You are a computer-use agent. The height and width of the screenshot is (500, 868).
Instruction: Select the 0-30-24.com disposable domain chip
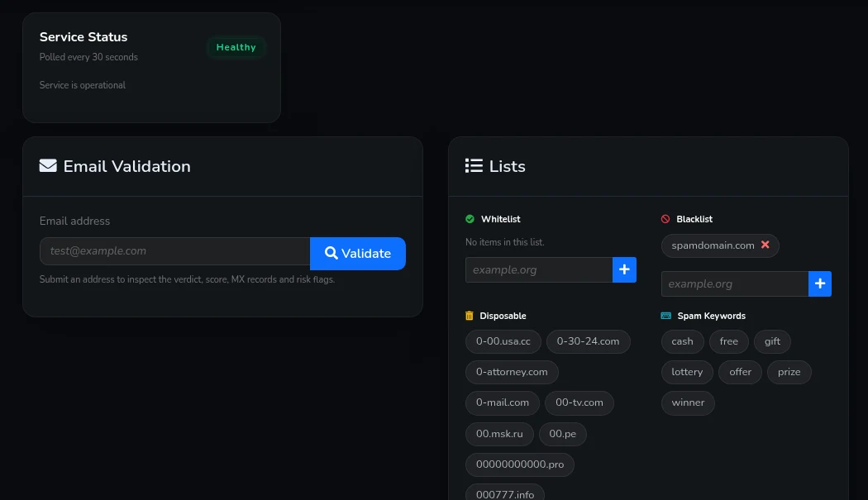588,341
